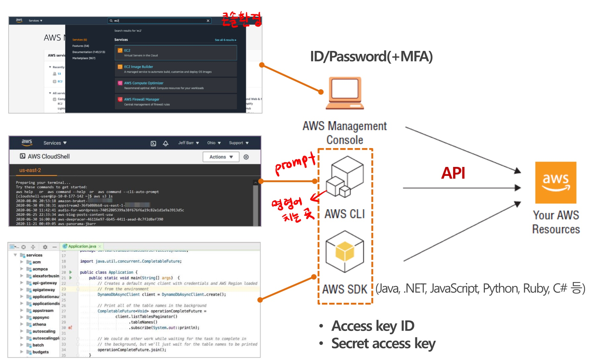Collapse the Recently visited section triangle
Viewport: 590px width, 364px height.
pos(50,67)
